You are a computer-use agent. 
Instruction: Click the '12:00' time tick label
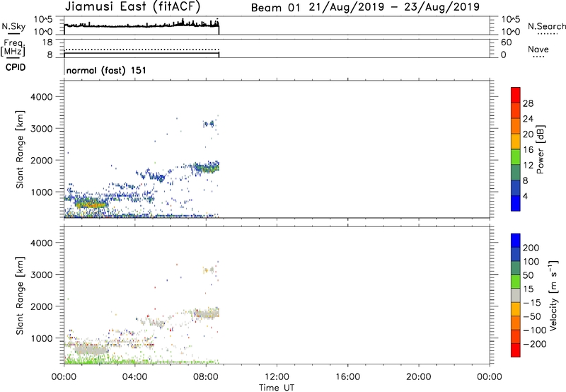coord(277,377)
